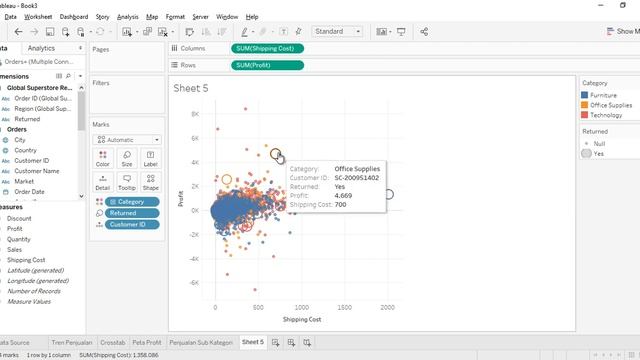Click the SUM(Profit) pill on Rows

click(267, 65)
